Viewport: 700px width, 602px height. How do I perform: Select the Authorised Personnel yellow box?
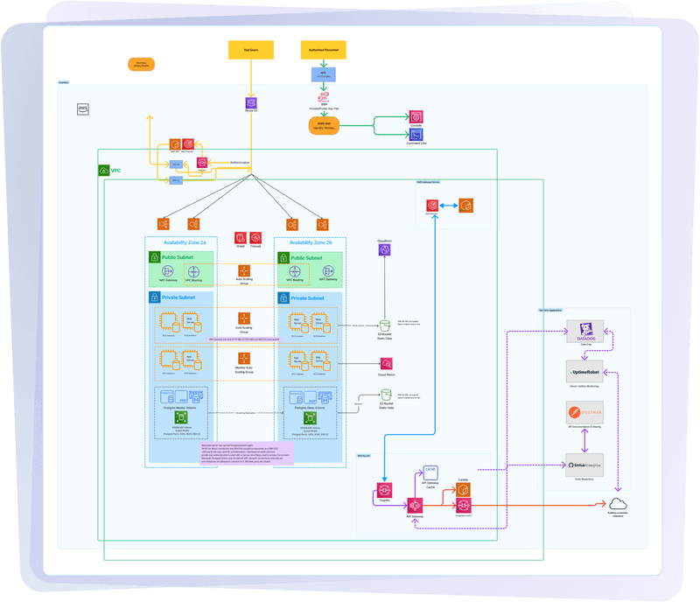pos(323,50)
